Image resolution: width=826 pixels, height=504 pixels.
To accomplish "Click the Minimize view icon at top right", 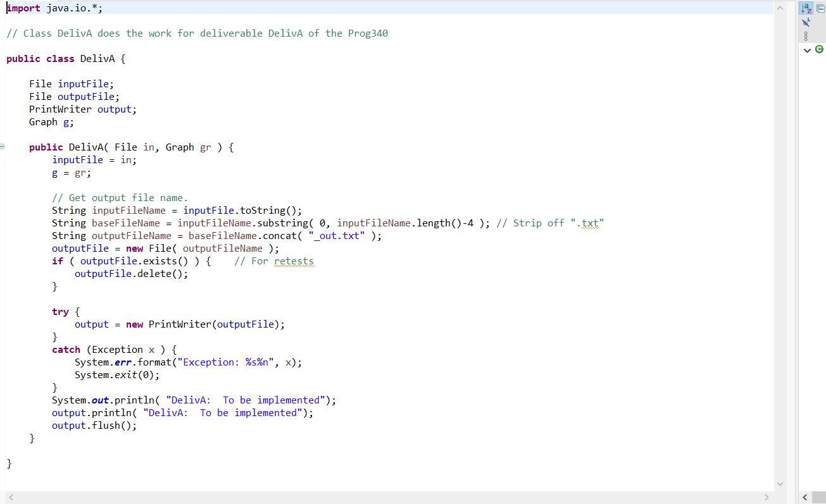I will [x=820, y=8].
